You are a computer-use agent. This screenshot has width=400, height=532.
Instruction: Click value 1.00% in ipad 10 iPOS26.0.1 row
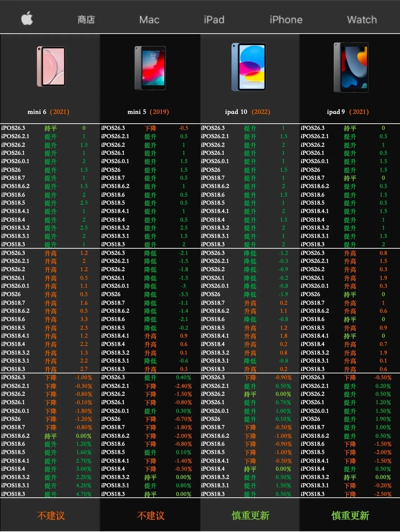tap(283, 411)
